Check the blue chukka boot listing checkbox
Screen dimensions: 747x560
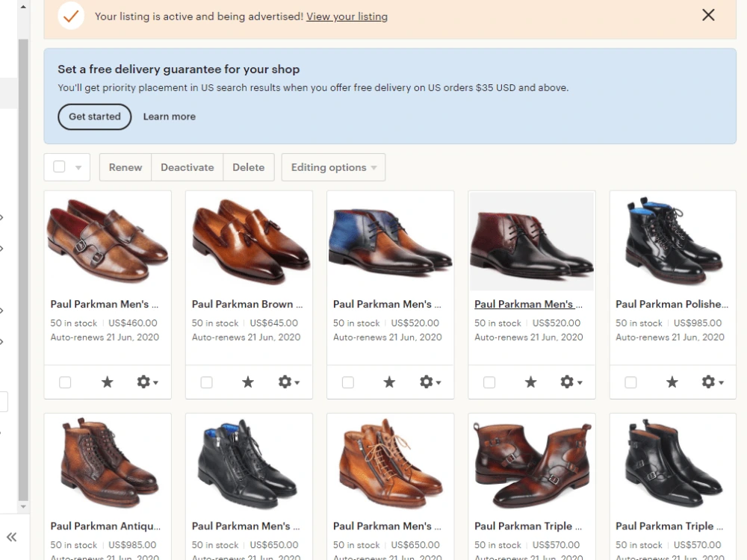pos(348,382)
